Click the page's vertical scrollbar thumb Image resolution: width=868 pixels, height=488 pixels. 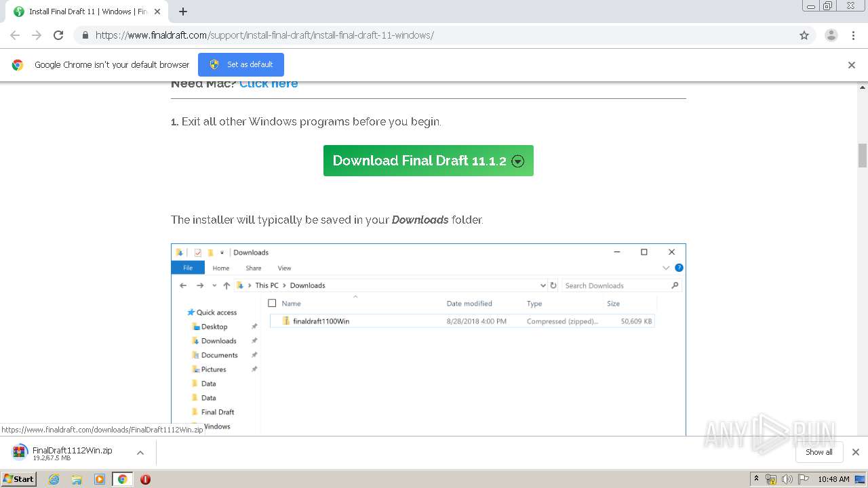pyautogui.click(x=863, y=155)
